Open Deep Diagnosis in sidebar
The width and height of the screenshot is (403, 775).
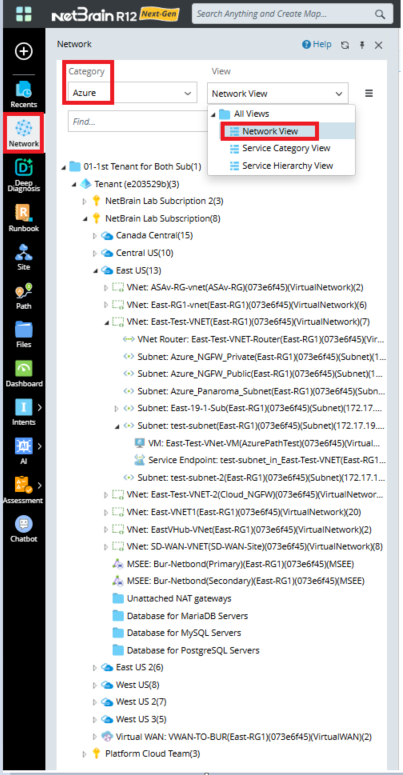coord(23,174)
